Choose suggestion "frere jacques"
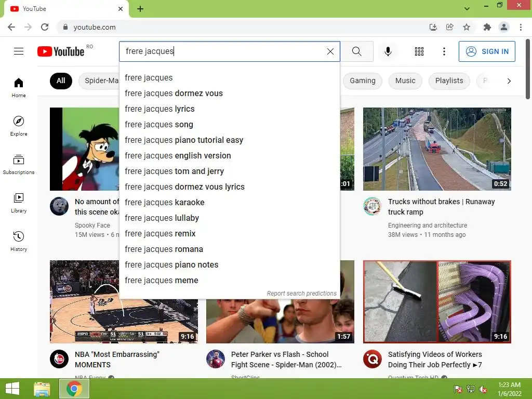The height and width of the screenshot is (399, 532). (x=229, y=78)
